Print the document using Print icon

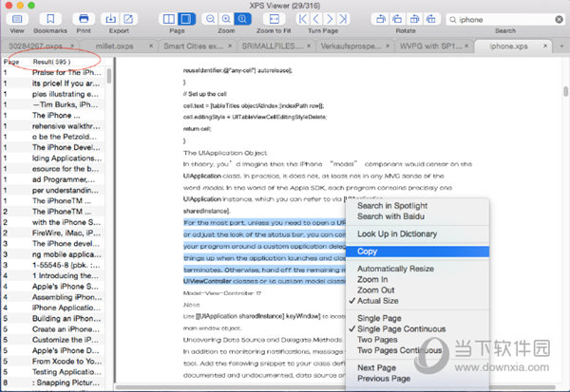click(84, 19)
